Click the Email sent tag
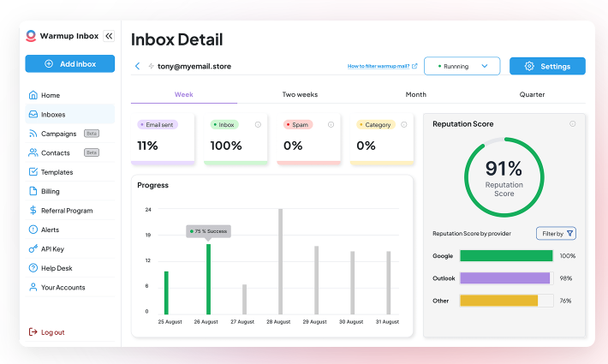The image size is (608, 364). pyautogui.click(x=158, y=124)
